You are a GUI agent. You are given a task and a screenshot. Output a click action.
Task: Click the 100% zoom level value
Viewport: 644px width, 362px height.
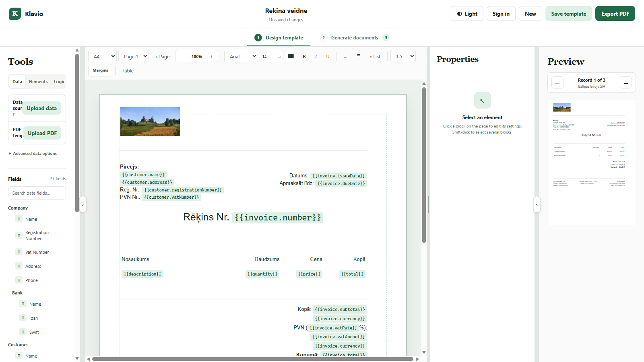[197, 57]
